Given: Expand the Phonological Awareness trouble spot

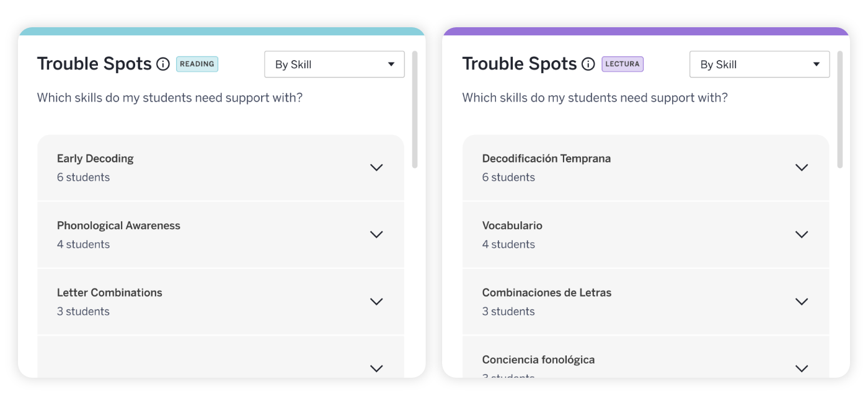Looking at the screenshot, I should pyautogui.click(x=376, y=234).
